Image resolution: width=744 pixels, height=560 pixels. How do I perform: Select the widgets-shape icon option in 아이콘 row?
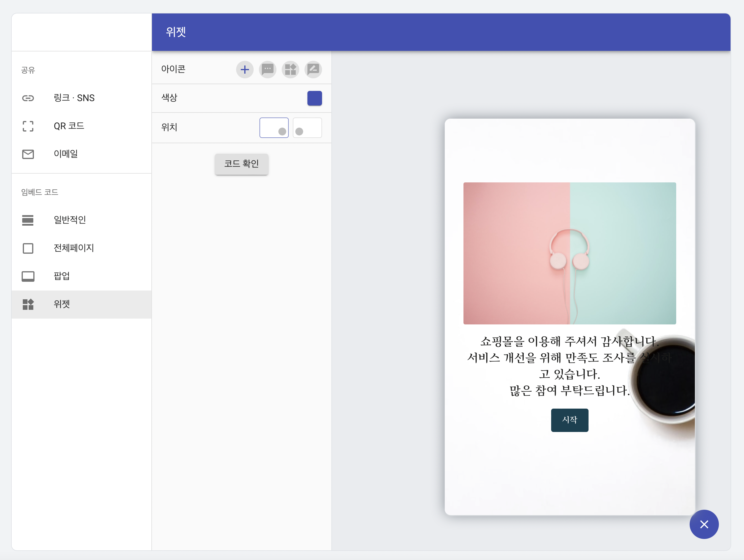[x=290, y=70]
